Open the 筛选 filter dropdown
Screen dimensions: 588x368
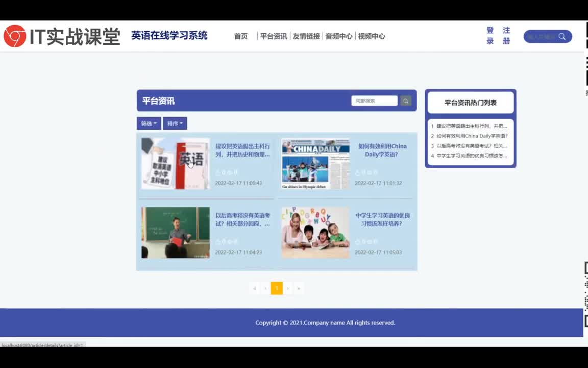tap(149, 123)
